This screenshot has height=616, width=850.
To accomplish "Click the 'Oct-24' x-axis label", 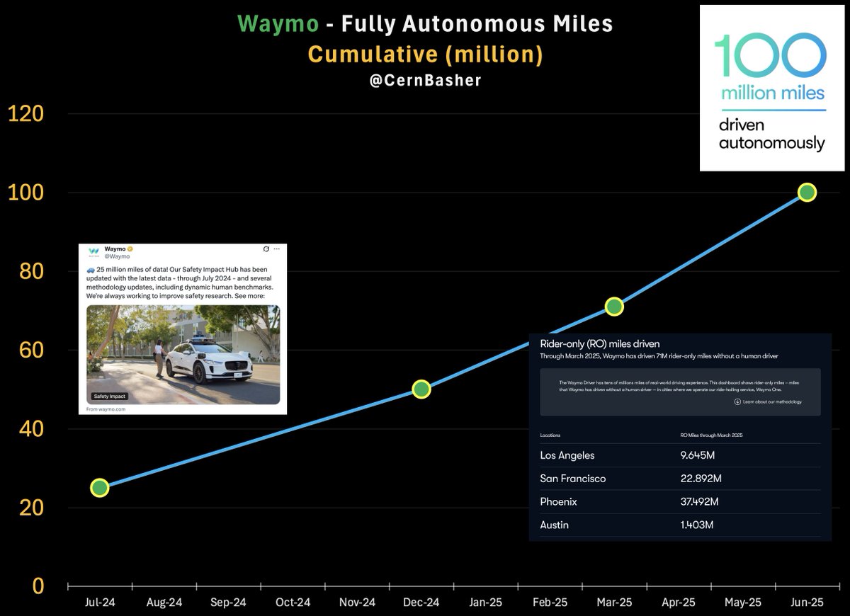I will [x=293, y=603].
